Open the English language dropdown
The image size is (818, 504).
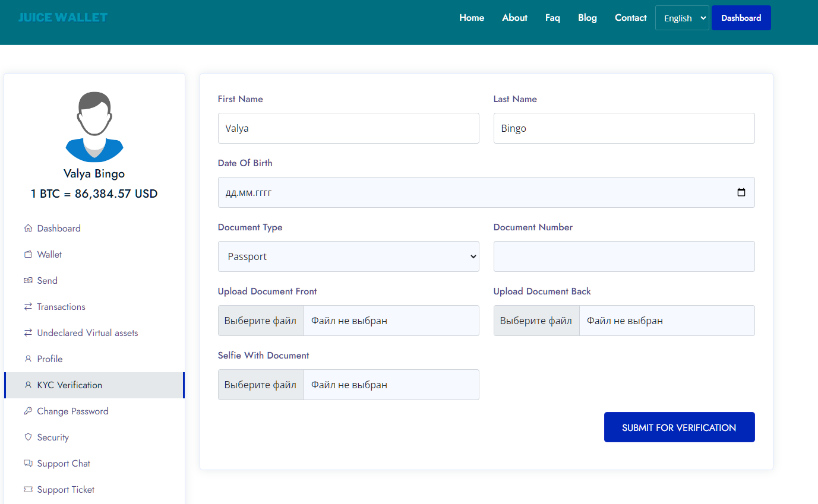(682, 18)
